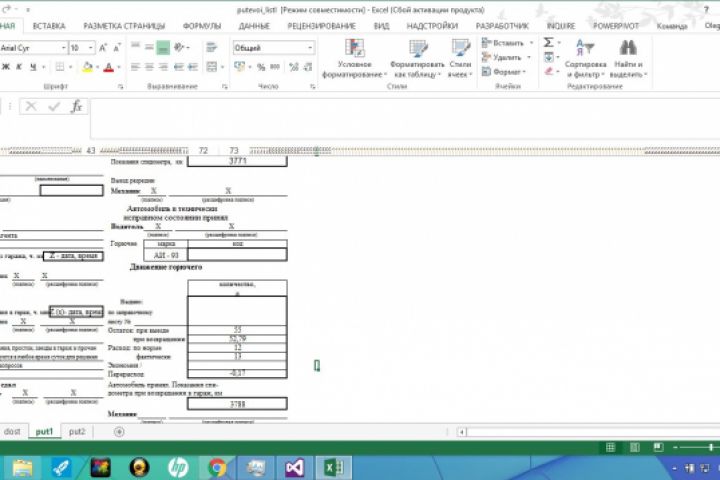Switch to the ФОРМУЛЫ ribbon tab

(x=202, y=26)
